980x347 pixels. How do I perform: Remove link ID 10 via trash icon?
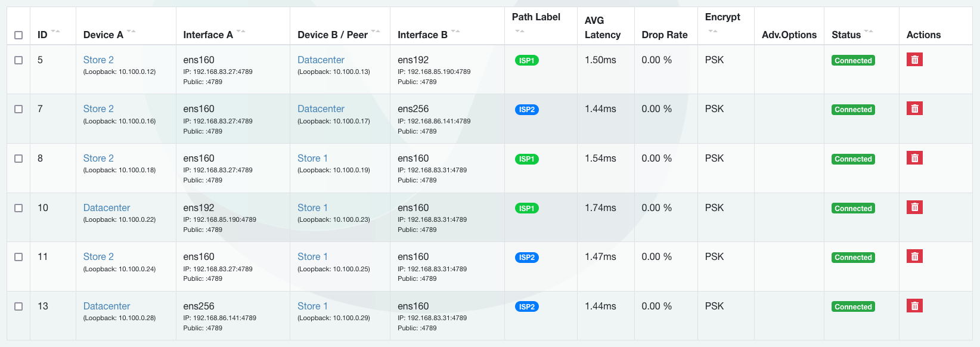coord(914,207)
